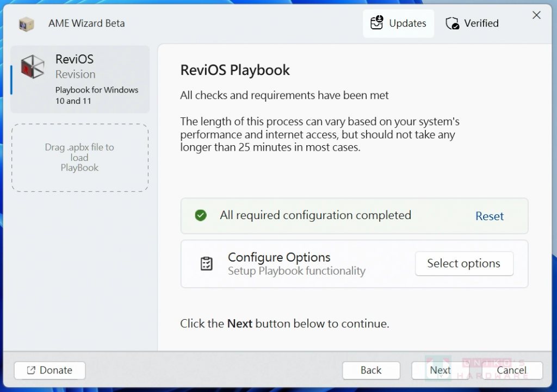Click the green checkmark status icon
Viewport: 557px width, 392px height.
coord(201,215)
